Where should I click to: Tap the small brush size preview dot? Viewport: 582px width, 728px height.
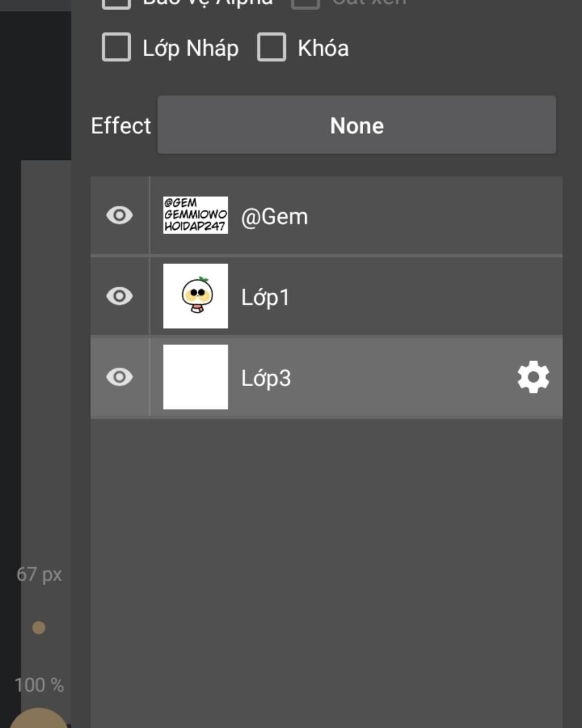tap(39, 627)
